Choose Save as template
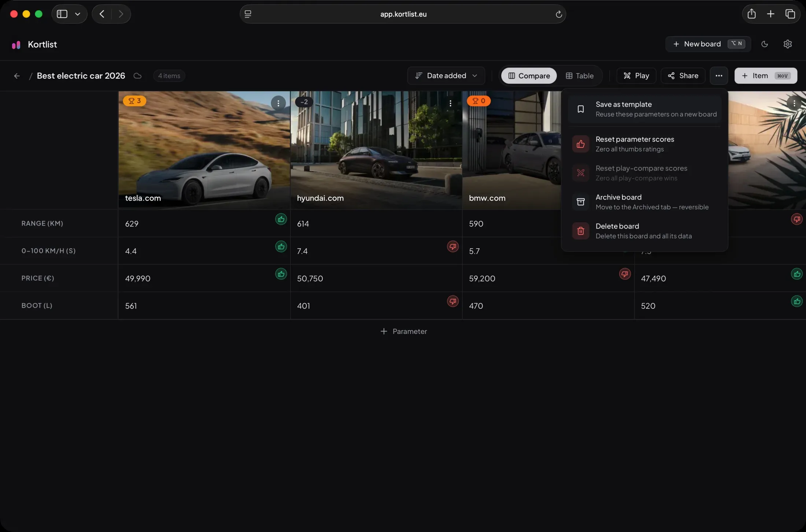Viewport: 806px width, 532px height. pos(644,109)
